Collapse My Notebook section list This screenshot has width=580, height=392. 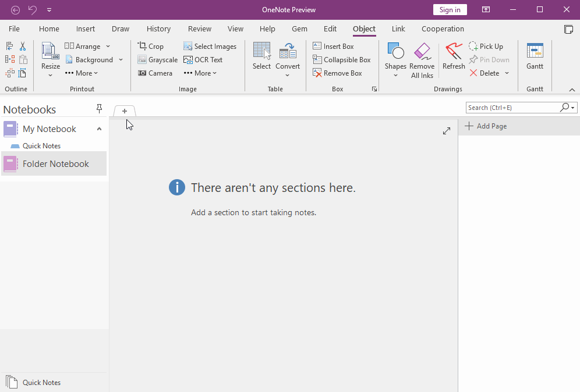click(x=99, y=129)
